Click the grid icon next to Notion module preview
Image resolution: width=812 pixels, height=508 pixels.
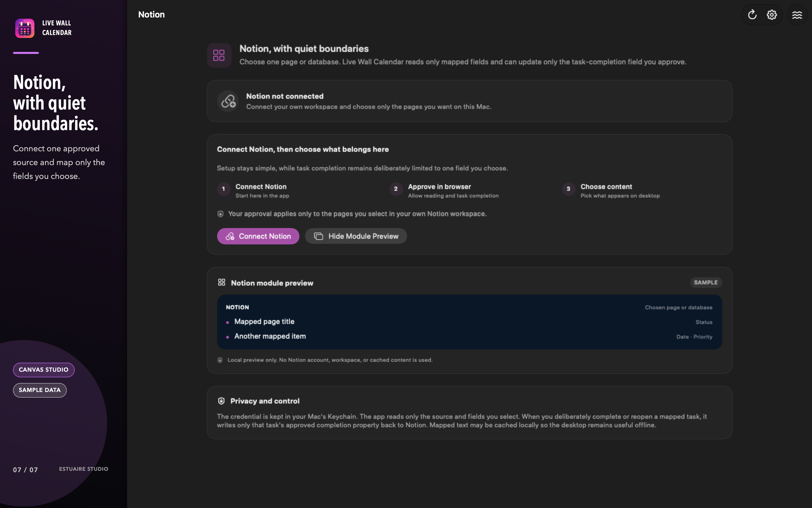point(221,283)
